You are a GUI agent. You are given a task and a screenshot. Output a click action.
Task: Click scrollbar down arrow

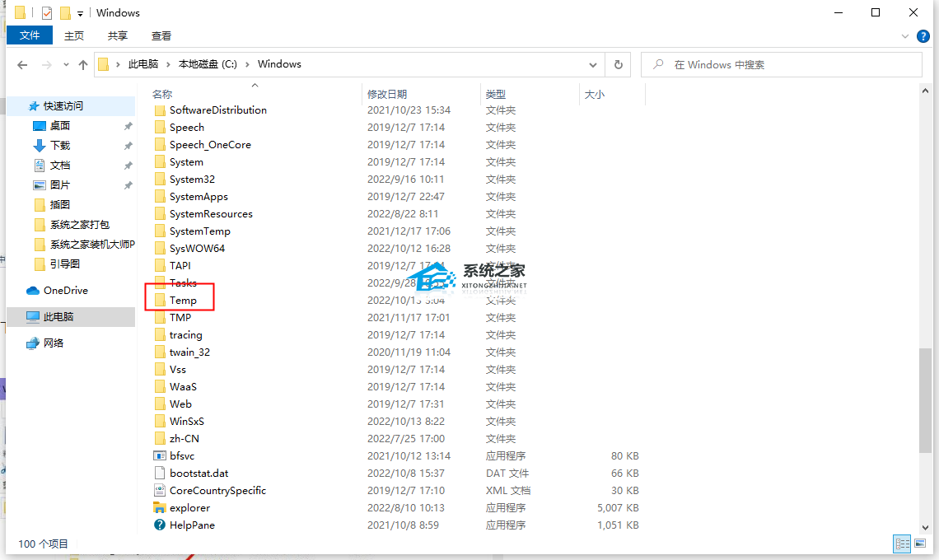(925, 528)
